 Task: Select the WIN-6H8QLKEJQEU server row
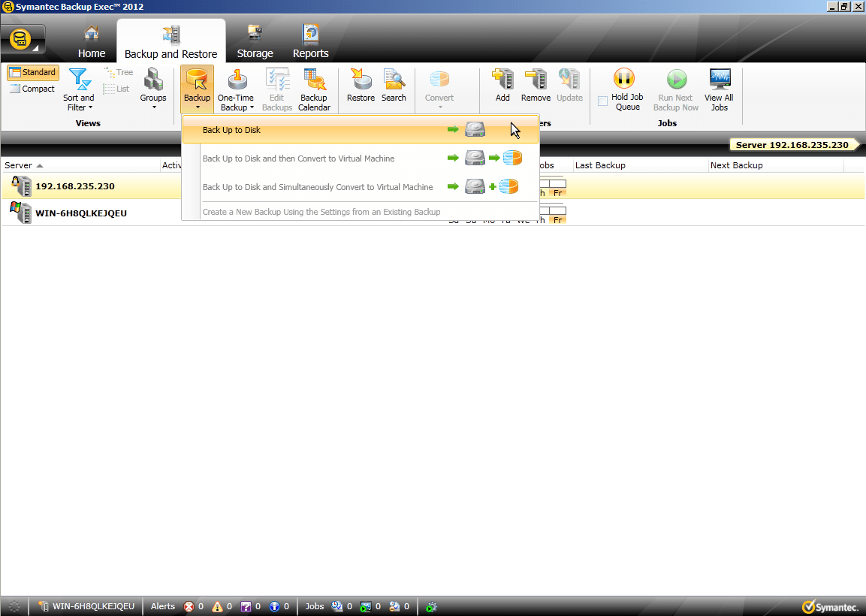[83, 213]
